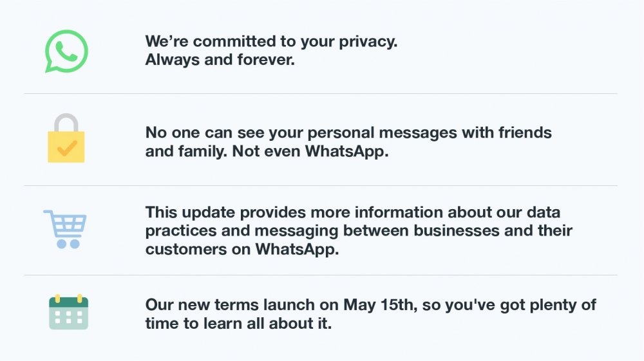Click the divider line below the privacy statement
This screenshot has width=644, height=361.
coord(320,93)
